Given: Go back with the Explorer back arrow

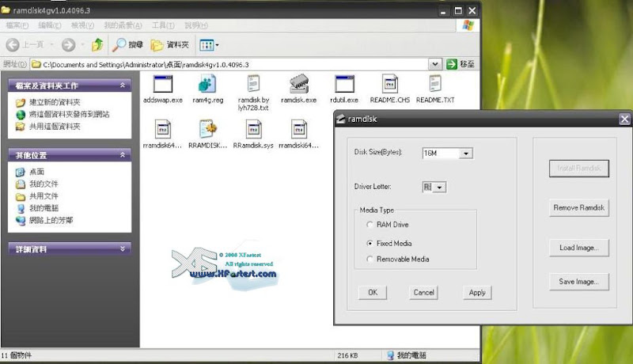Looking at the screenshot, I should click(x=13, y=45).
